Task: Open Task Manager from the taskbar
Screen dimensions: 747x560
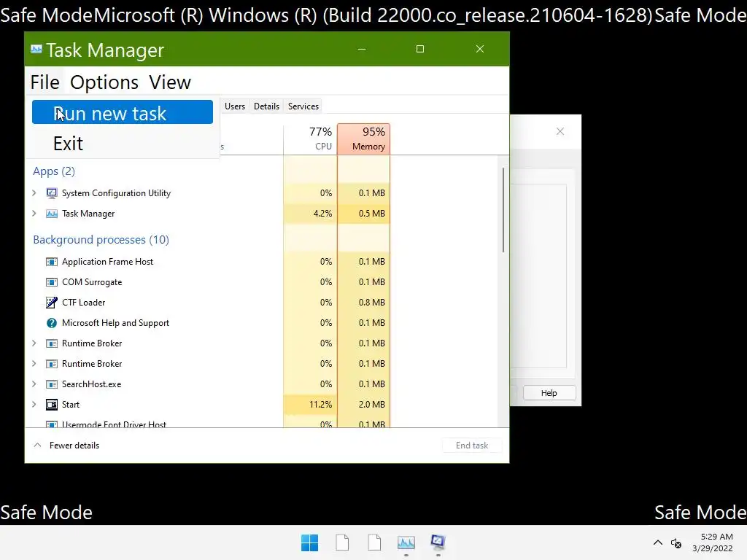Action: click(x=406, y=542)
